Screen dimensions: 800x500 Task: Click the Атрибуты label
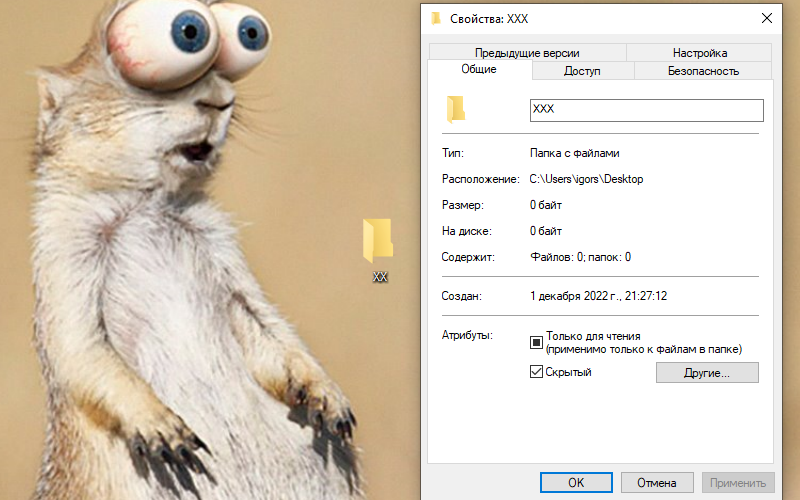click(467, 335)
